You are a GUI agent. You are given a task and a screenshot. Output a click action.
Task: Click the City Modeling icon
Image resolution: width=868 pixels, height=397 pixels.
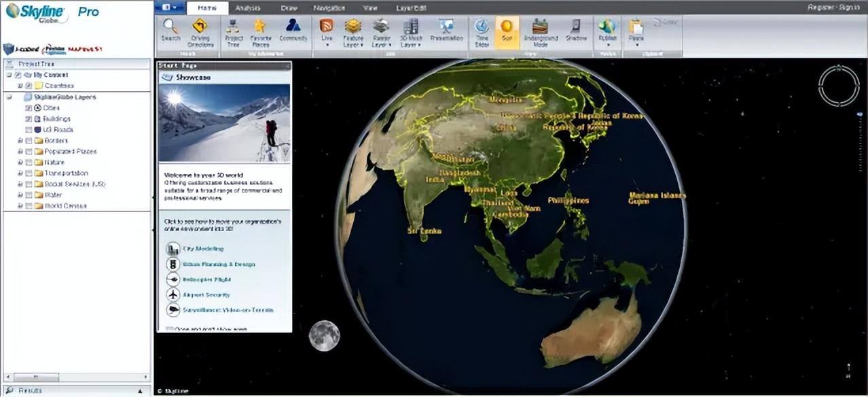[173, 249]
